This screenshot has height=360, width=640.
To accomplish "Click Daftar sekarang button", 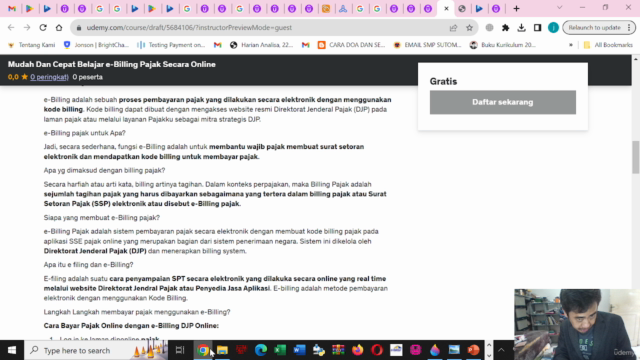I will pos(502,102).
